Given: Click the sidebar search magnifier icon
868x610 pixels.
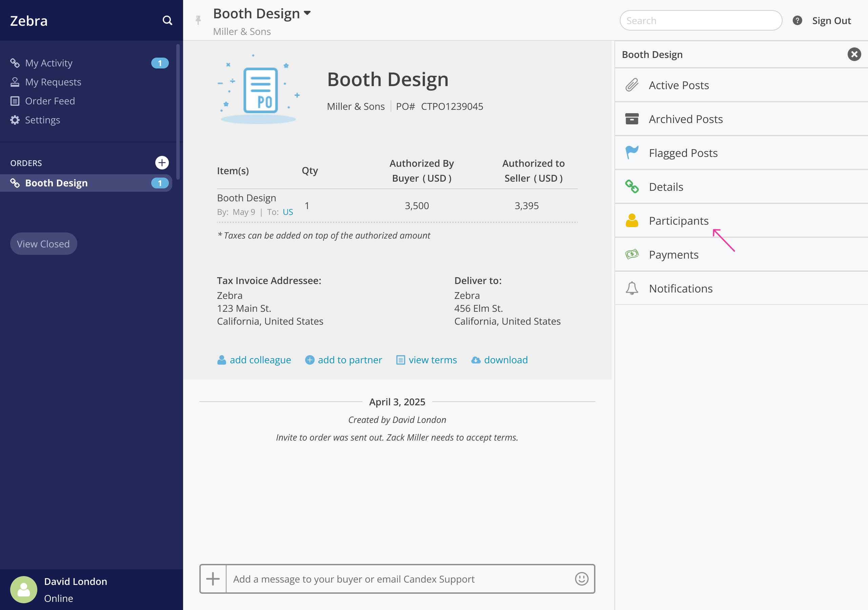Looking at the screenshot, I should [x=167, y=20].
